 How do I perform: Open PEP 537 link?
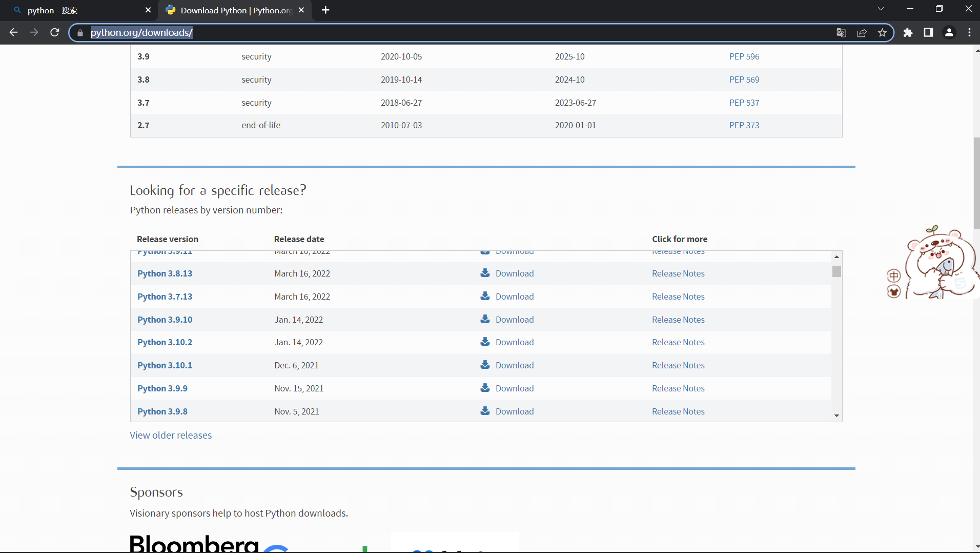tap(744, 103)
